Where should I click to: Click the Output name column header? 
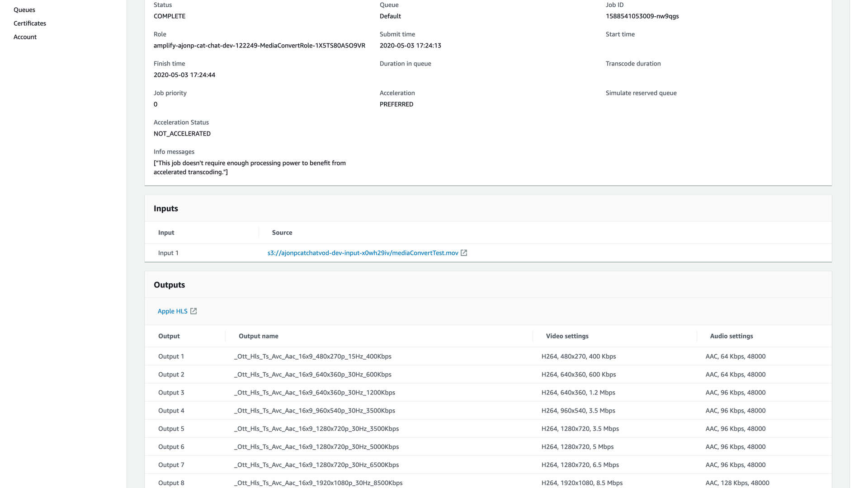click(x=258, y=336)
